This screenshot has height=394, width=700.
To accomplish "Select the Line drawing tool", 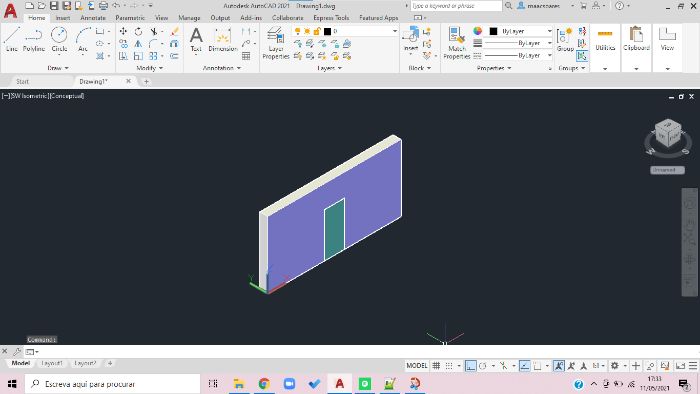I will click(x=12, y=39).
